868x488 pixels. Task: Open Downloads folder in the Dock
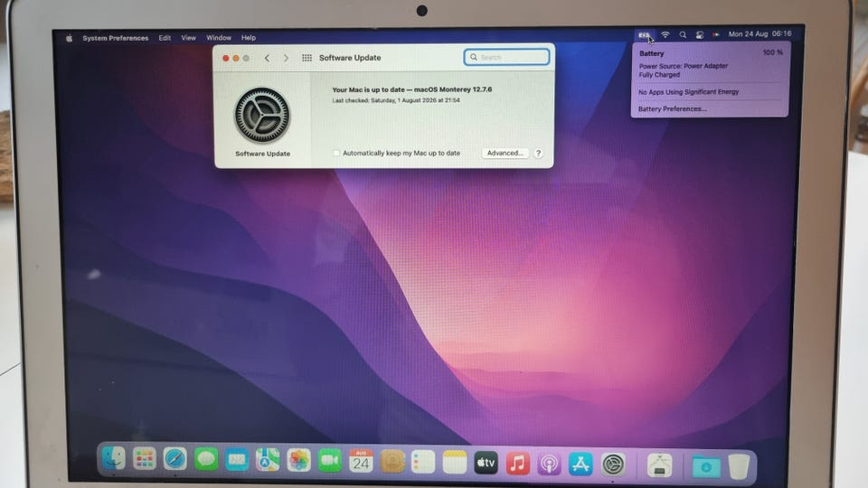(706, 467)
